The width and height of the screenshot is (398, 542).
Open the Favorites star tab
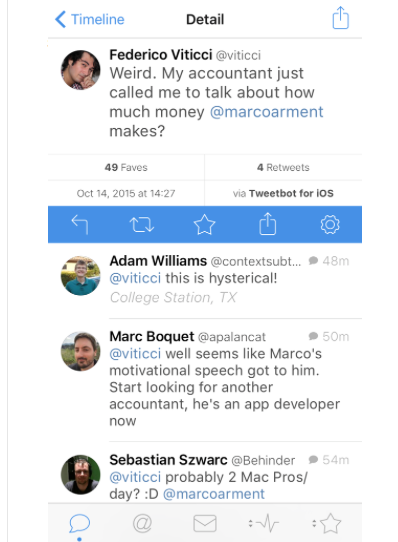pyautogui.click(x=327, y=523)
